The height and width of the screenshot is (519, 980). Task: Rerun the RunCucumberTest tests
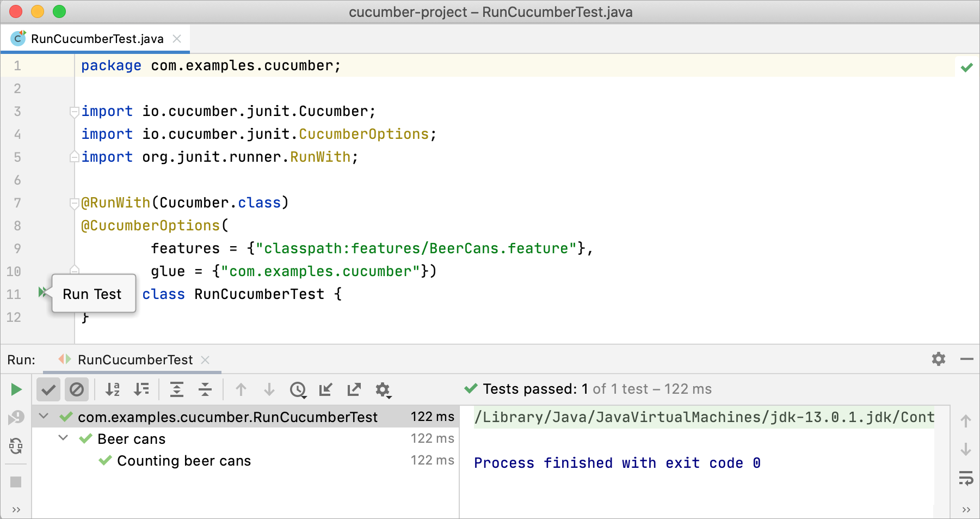16,389
